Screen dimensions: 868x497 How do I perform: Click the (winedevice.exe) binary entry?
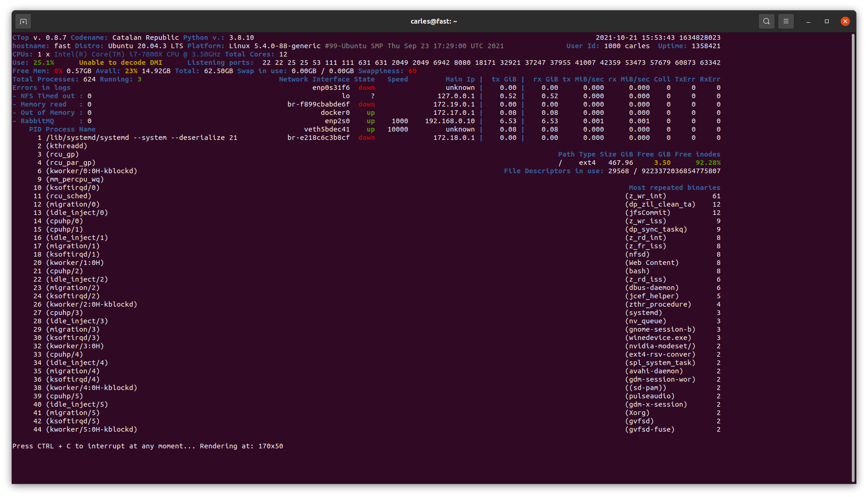point(658,338)
